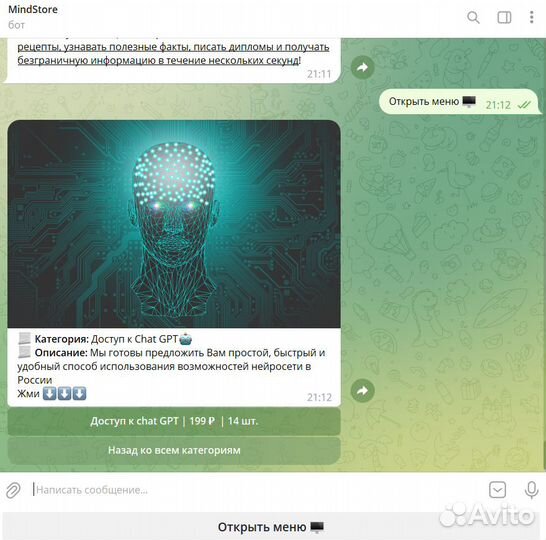Click the Категория: Доступ к Chat GPT line

[105, 339]
